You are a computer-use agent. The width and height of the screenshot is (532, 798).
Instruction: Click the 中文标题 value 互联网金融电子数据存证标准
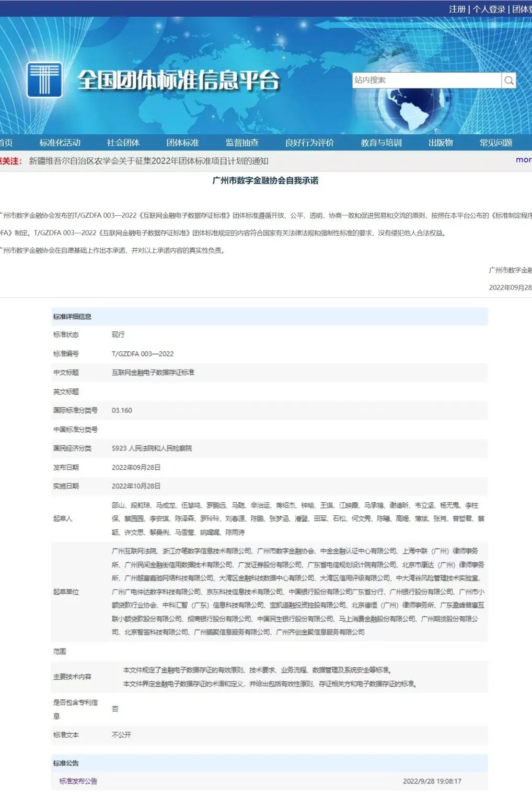coord(153,373)
